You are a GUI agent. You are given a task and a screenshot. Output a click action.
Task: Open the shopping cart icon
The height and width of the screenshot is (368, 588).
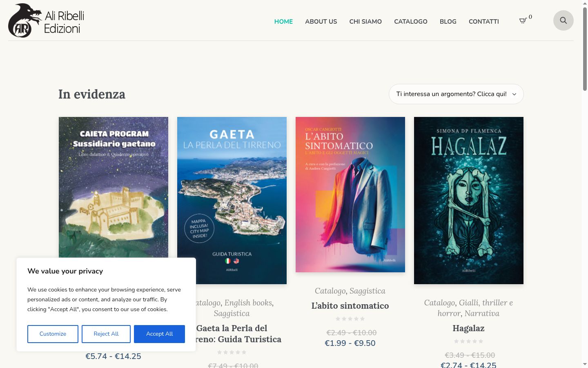tap(523, 20)
